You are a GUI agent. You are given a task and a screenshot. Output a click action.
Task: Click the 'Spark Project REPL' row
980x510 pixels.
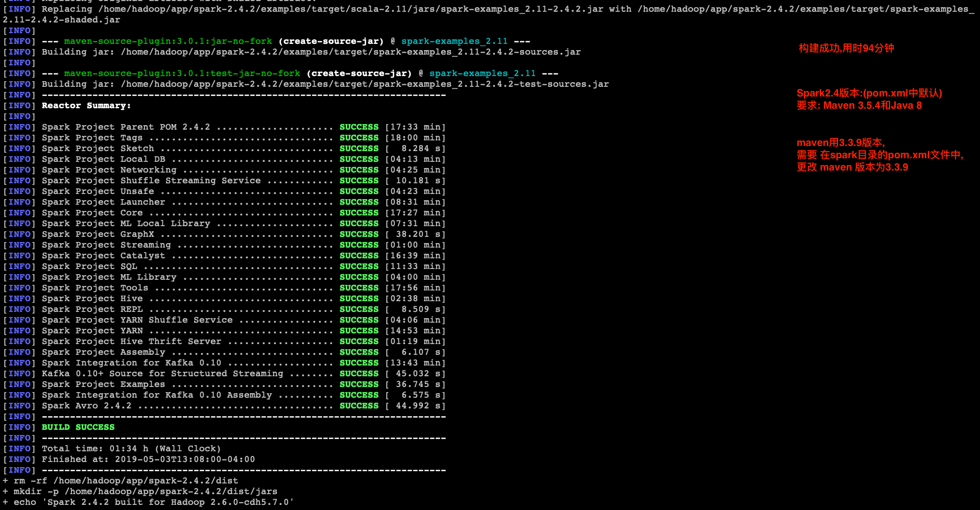point(225,309)
